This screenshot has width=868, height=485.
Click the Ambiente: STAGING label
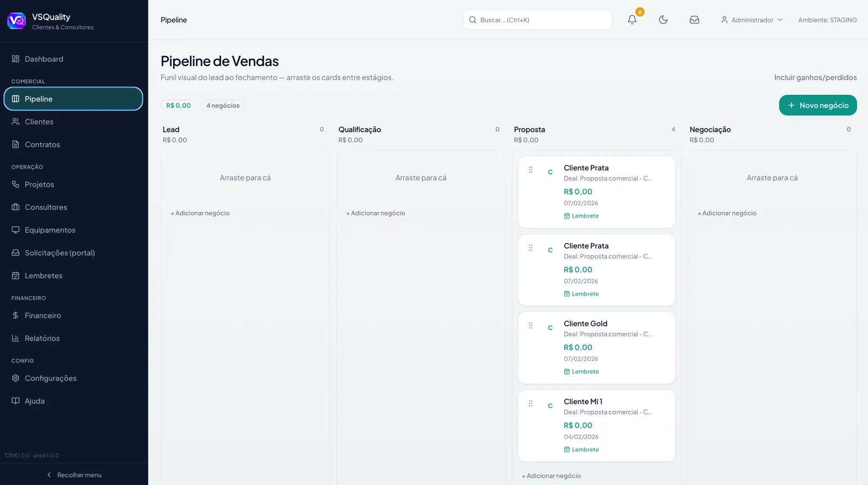pyautogui.click(x=827, y=20)
